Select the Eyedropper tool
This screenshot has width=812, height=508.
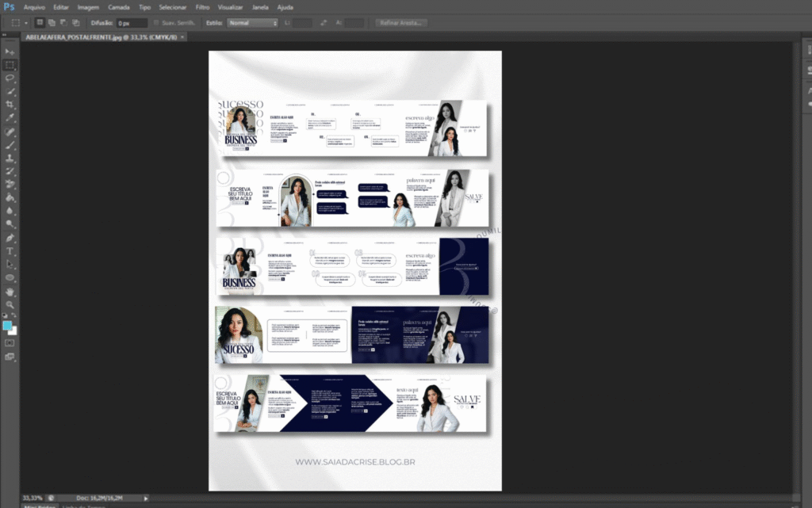click(10, 118)
